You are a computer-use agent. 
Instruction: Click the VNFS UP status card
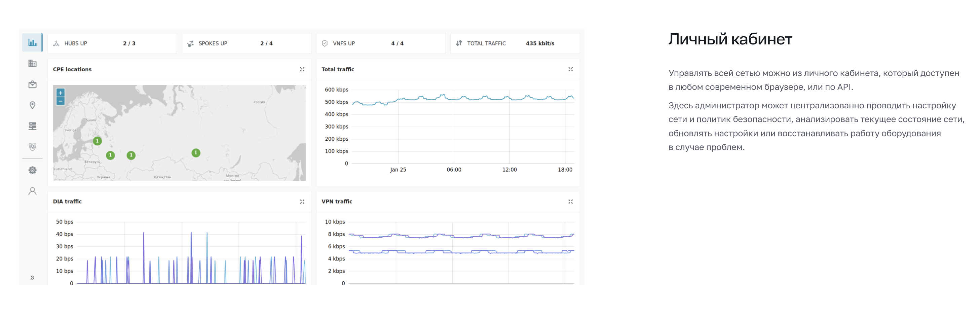pyautogui.click(x=380, y=43)
